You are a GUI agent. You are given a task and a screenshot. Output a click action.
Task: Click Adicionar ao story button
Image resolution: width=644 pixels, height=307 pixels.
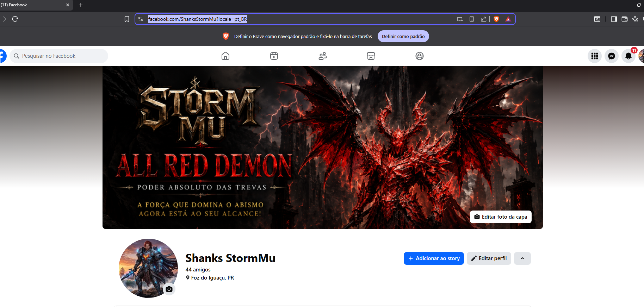[434, 258]
